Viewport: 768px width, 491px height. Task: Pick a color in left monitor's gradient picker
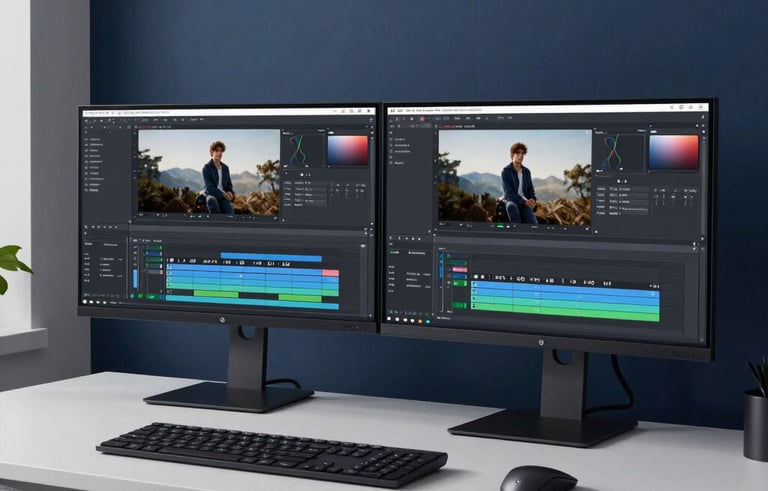(x=347, y=150)
